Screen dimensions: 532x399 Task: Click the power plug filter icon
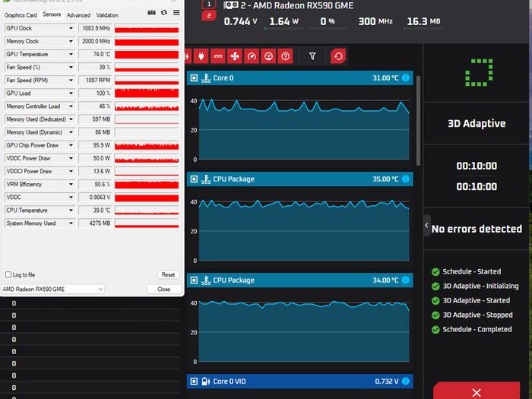[x=201, y=56]
